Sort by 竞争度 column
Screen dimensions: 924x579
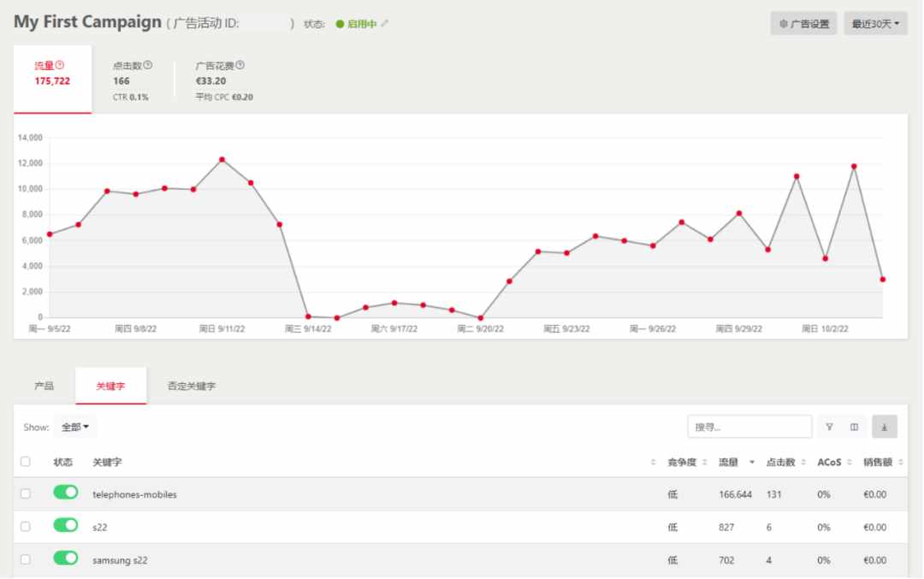(x=705, y=463)
